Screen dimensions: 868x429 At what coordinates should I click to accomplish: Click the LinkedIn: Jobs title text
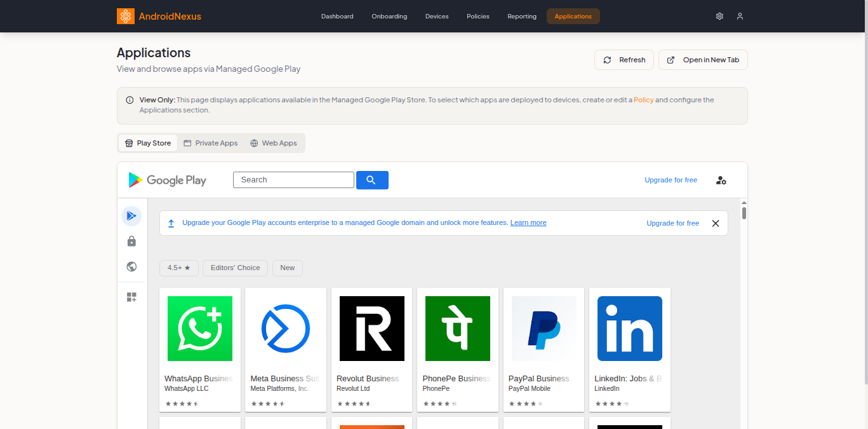point(629,378)
